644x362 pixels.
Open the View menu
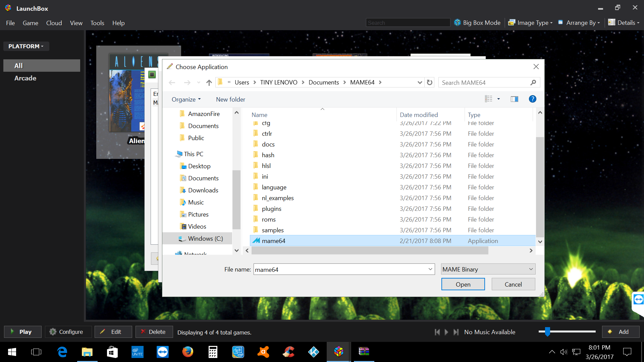click(x=76, y=23)
